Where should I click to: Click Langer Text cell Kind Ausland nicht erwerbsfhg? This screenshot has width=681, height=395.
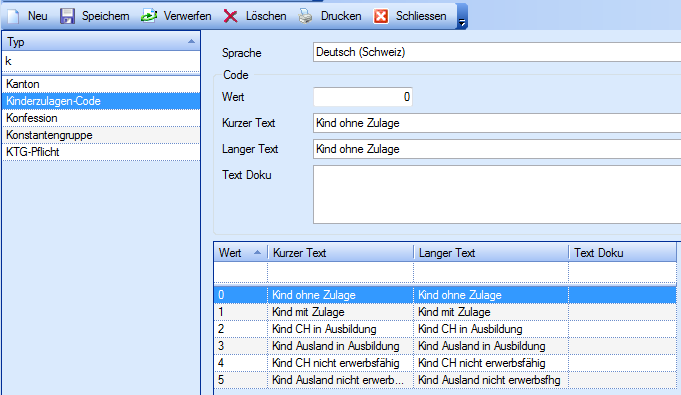[491, 379]
